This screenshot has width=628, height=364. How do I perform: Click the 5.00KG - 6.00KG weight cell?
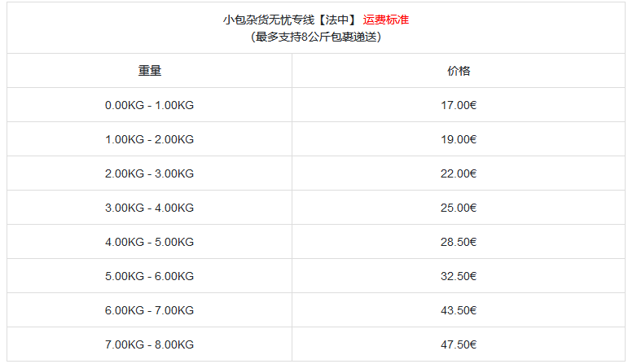(x=150, y=276)
